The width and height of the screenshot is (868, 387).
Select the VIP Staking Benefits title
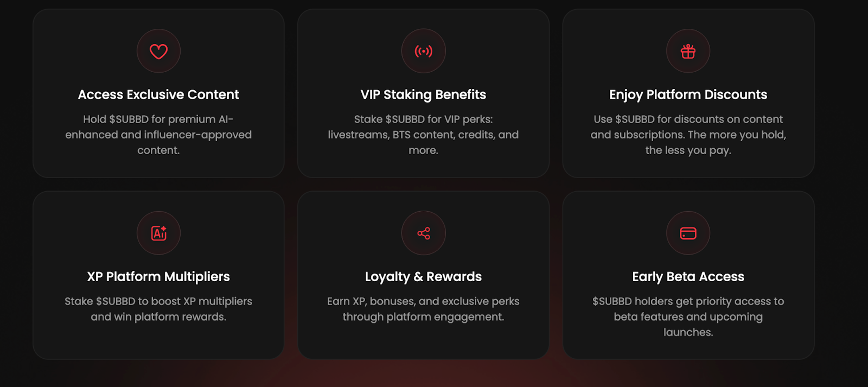(423, 94)
